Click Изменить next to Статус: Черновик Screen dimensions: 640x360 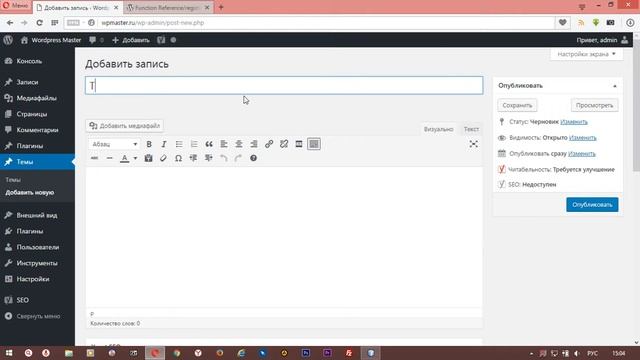[574, 122]
